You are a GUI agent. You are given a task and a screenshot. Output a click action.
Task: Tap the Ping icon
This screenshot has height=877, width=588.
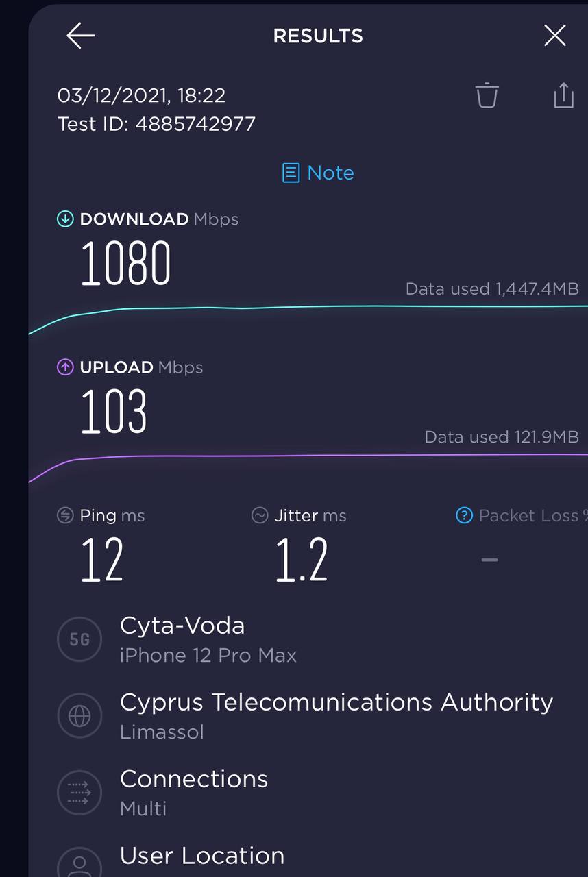(x=65, y=515)
